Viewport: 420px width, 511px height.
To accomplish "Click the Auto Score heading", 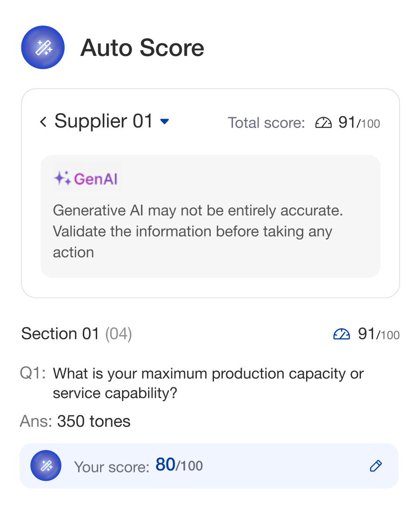I will (142, 48).
